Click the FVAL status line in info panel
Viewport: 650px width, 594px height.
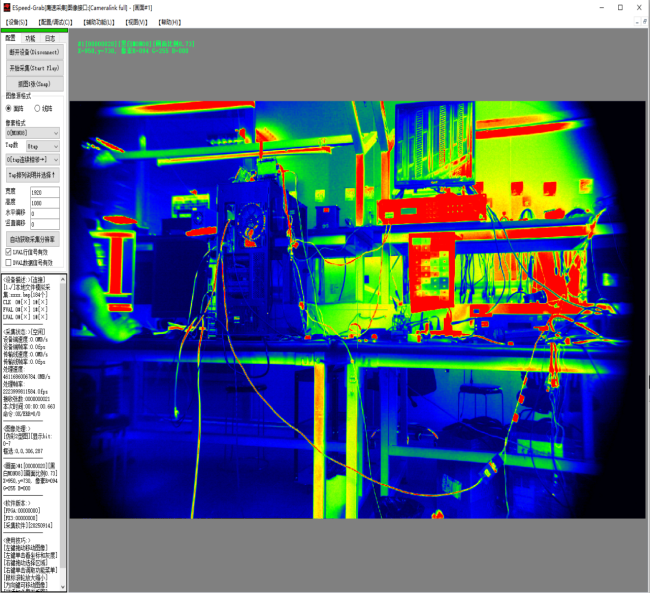[26, 310]
